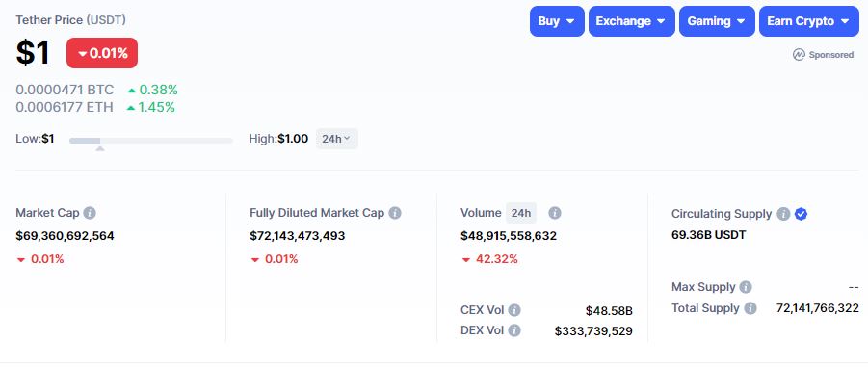Select the 69.36B USDT circulating supply
Viewport: 868px width, 369px height.
[709, 234]
